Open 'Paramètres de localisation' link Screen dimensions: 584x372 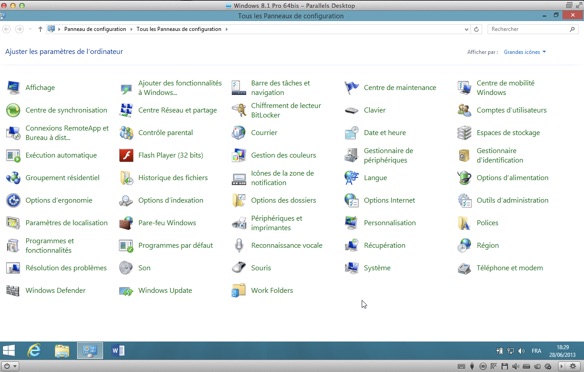click(66, 223)
